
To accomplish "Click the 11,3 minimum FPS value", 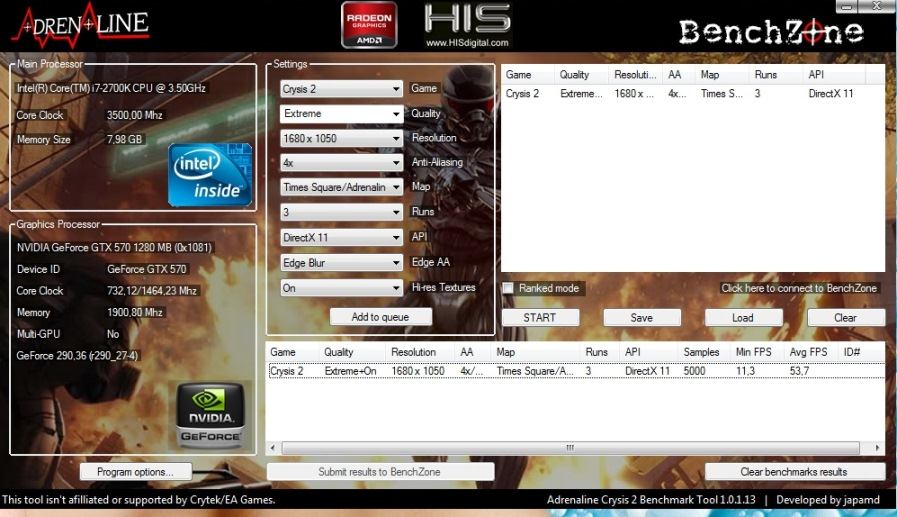I will (x=745, y=371).
